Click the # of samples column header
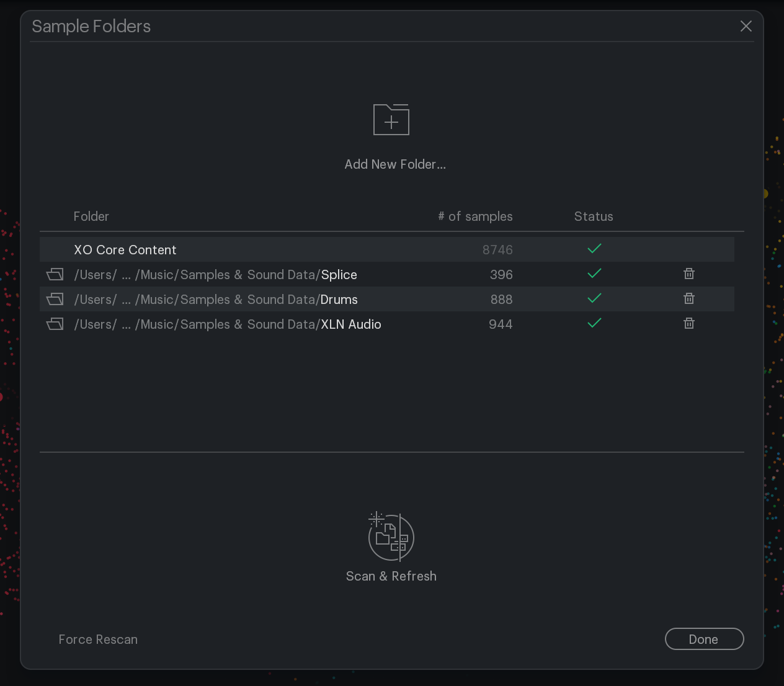 pos(475,216)
